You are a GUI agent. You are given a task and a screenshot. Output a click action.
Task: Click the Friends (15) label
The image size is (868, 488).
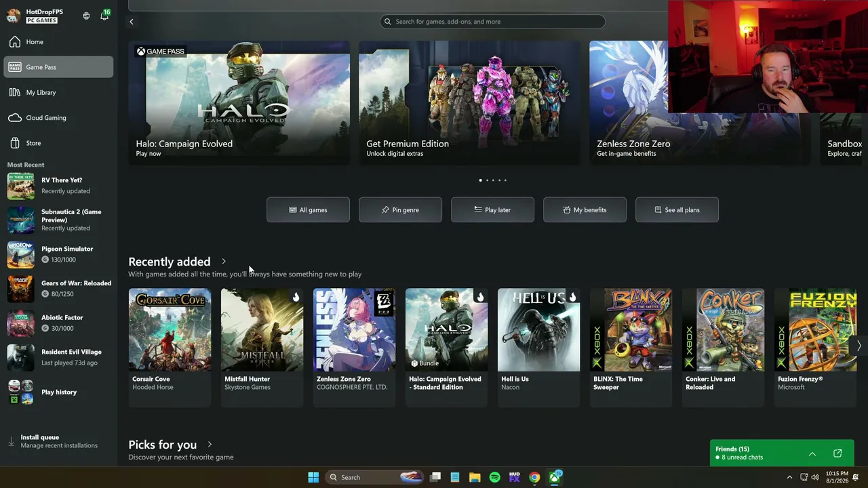[x=732, y=449]
